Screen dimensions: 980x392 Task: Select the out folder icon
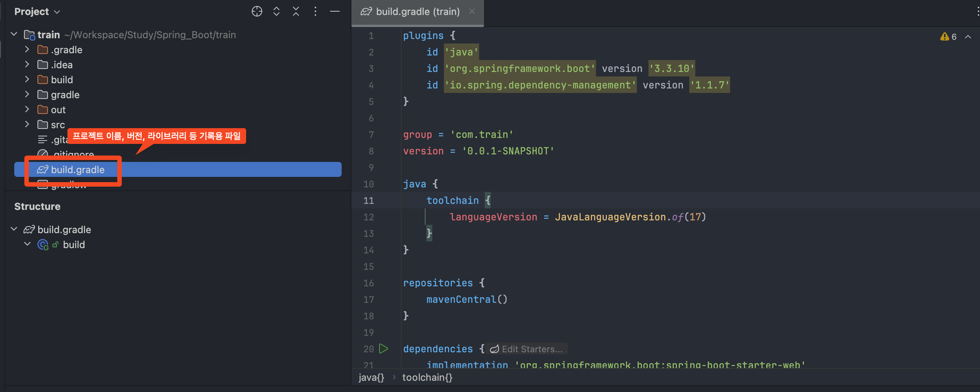pos(43,109)
